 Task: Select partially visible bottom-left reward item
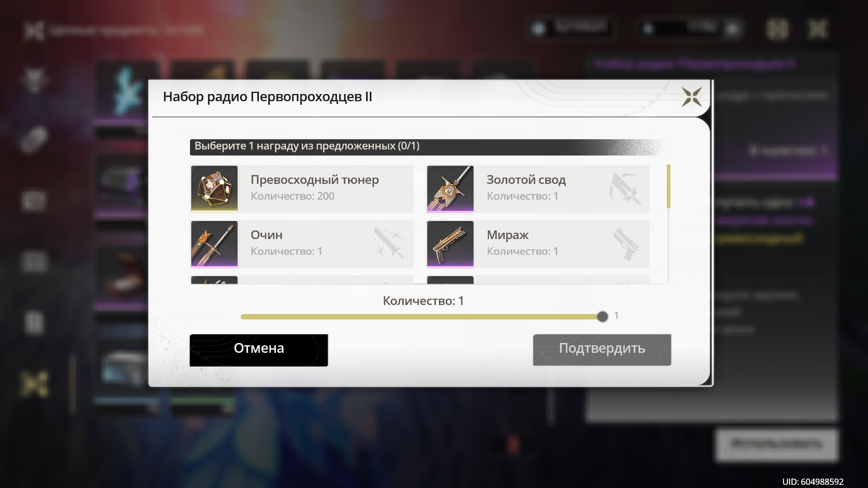[302, 280]
